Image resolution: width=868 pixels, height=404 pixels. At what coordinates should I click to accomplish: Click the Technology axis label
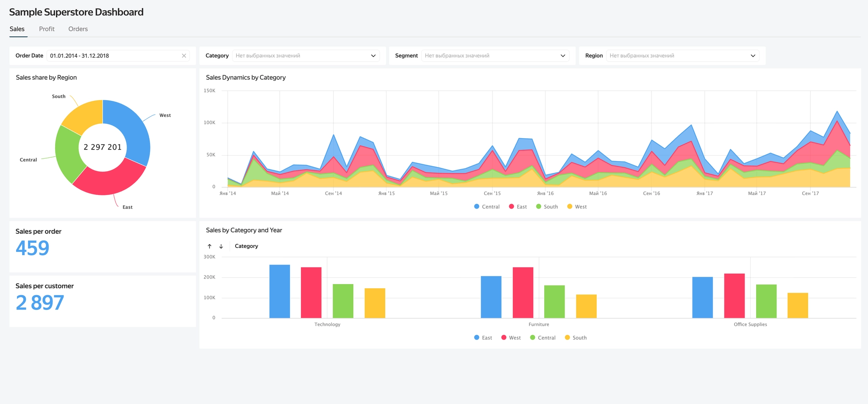coord(327,325)
